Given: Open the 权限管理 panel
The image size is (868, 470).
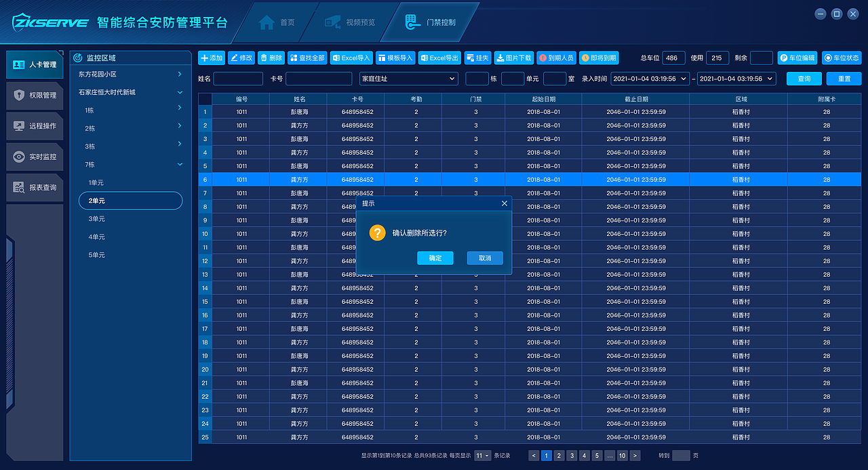Looking at the screenshot, I should (34, 95).
